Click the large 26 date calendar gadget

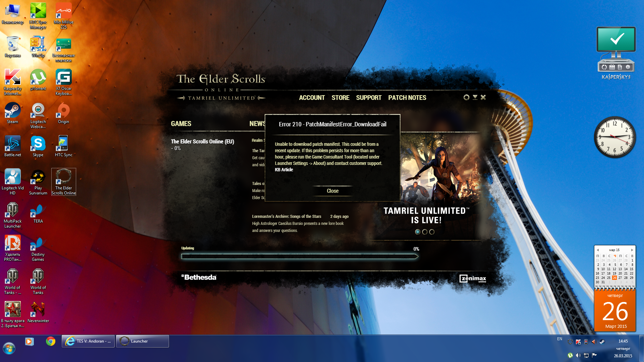(x=615, y=311)
